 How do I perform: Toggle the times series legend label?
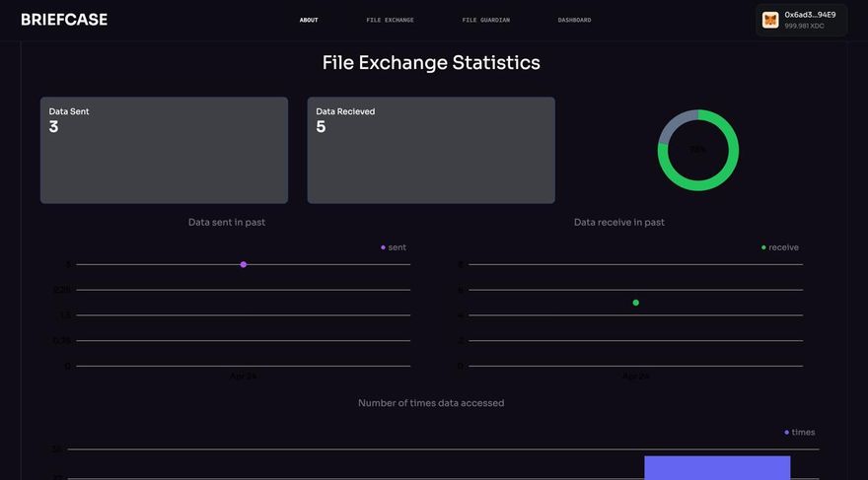pos(803,433)
